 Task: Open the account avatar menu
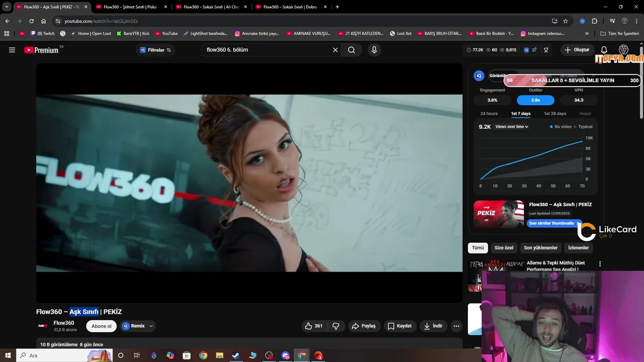point(623,50)
